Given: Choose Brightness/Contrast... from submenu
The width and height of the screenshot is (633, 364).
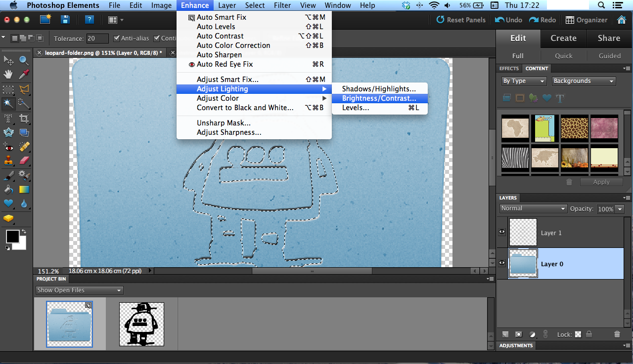Looking at the screenshot, I should pyautogui.click(x=379, y=98).
